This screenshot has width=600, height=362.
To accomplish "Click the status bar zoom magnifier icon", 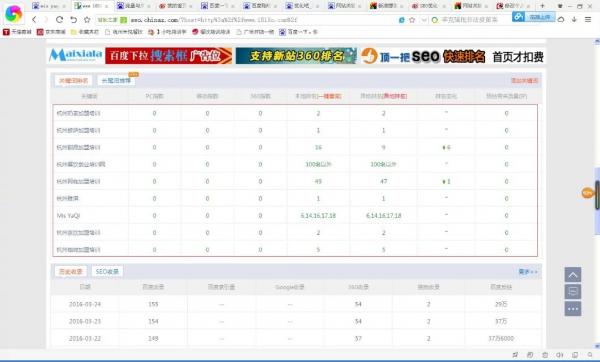I will click(590, 355).
